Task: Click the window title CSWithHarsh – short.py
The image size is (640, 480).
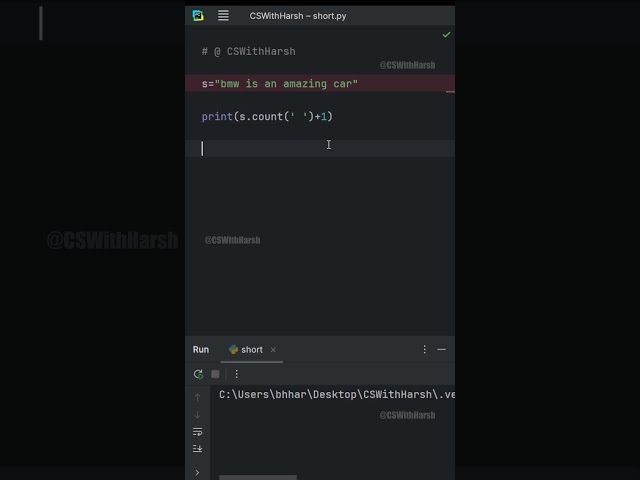Action: [298, 16]
